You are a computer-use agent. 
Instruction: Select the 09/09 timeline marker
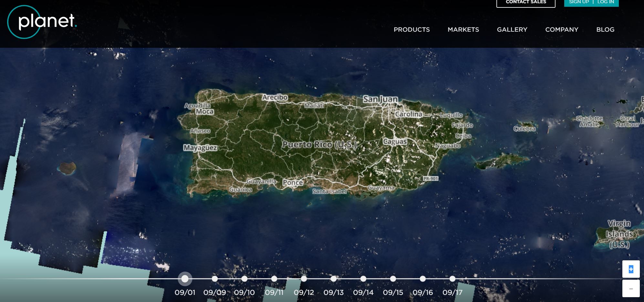tap(215, 278)
